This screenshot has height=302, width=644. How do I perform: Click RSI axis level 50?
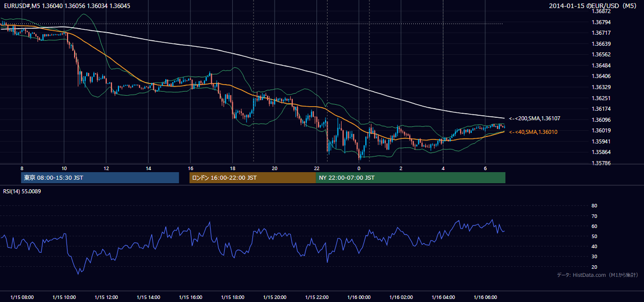[594, 236]
